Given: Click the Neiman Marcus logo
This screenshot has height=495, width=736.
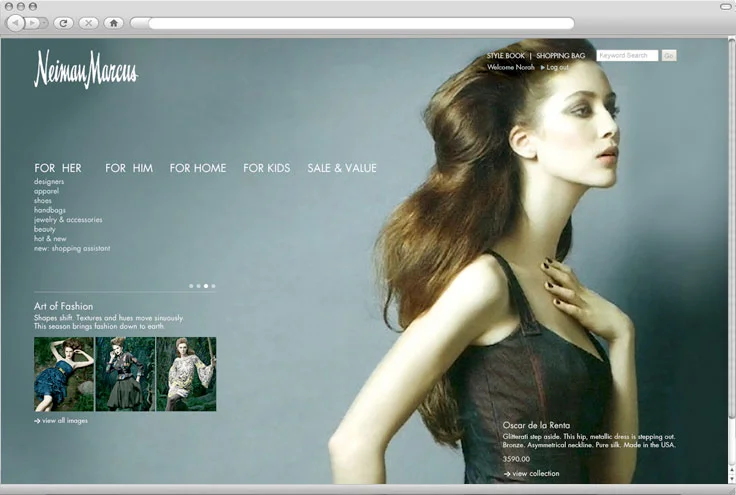Looking at the screenshot, I should 86,69.
